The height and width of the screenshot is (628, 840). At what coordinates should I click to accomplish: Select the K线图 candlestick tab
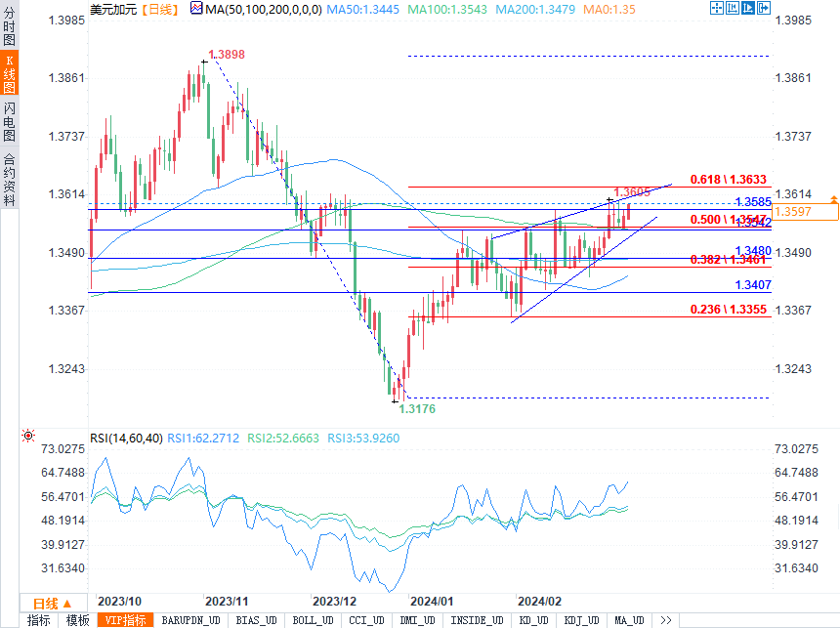[9, 73]
